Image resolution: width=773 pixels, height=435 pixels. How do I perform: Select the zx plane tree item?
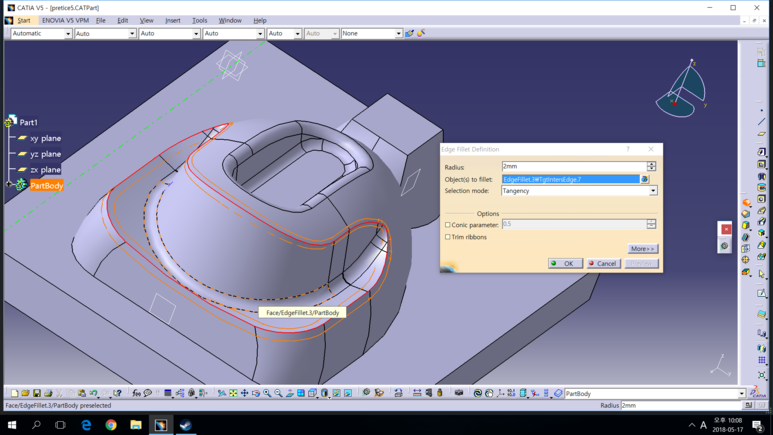pyautogui.click(x=45, y=170)
